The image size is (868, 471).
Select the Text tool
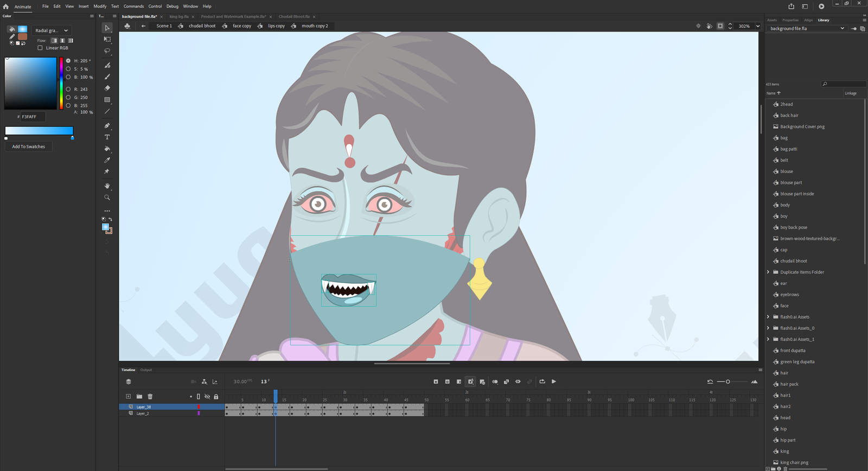107,137
